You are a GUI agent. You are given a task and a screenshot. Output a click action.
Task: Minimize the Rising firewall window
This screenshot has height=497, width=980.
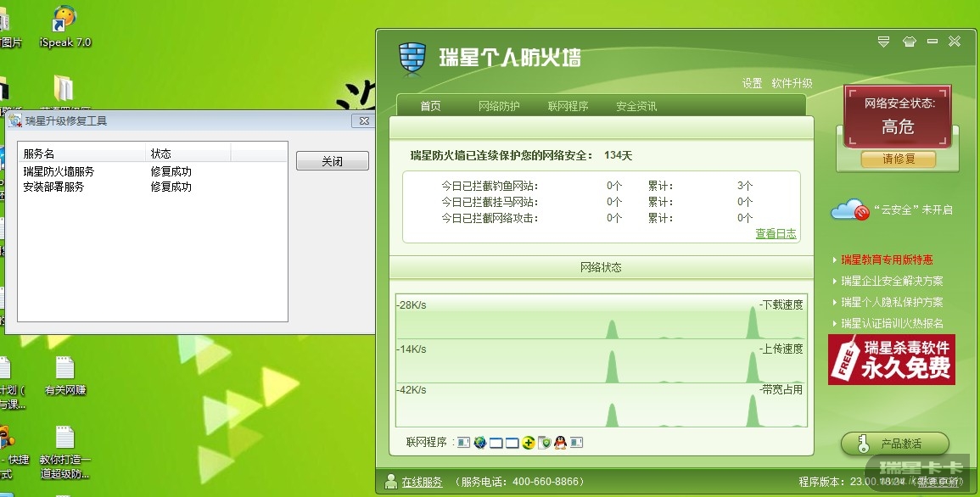coord(932,42)
